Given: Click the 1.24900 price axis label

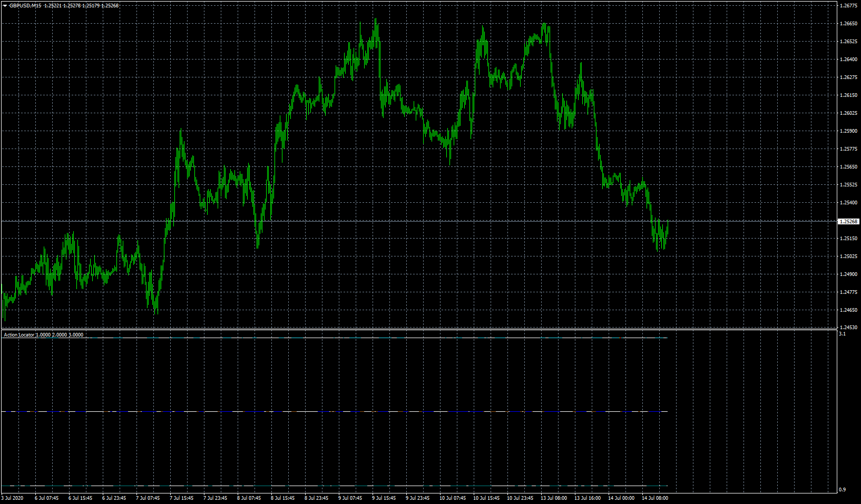Looking at the screenshot, I should point(848,274).
